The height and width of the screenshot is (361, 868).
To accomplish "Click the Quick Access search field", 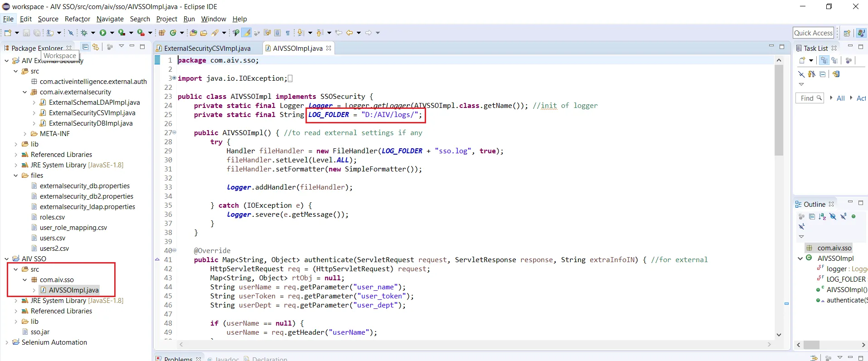I will (813, 33).
